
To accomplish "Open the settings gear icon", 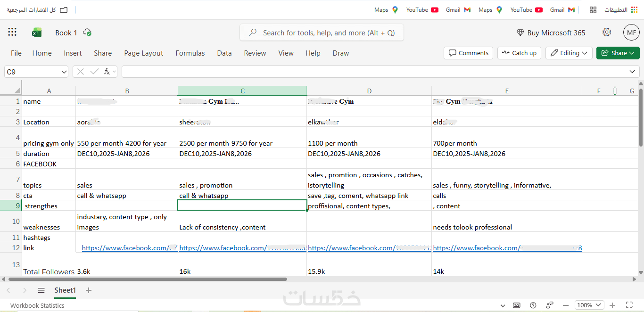I will pyautogui.click(x=607, y=33).
